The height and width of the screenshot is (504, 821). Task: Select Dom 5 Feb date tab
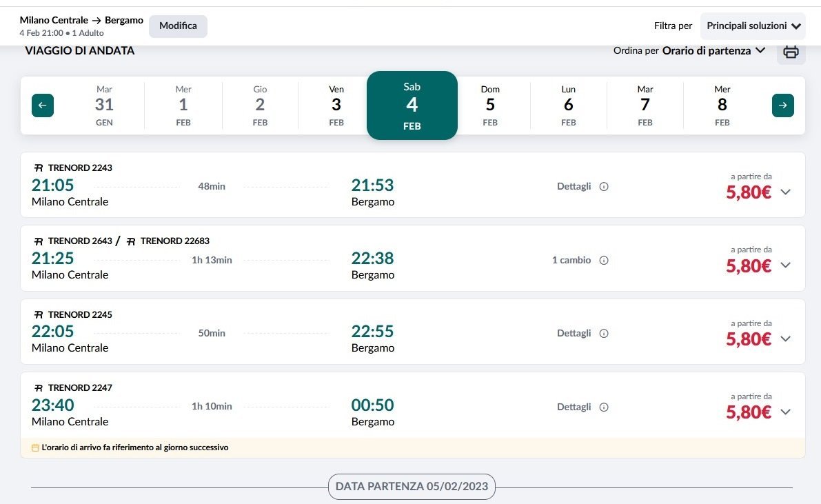[490, 105]
